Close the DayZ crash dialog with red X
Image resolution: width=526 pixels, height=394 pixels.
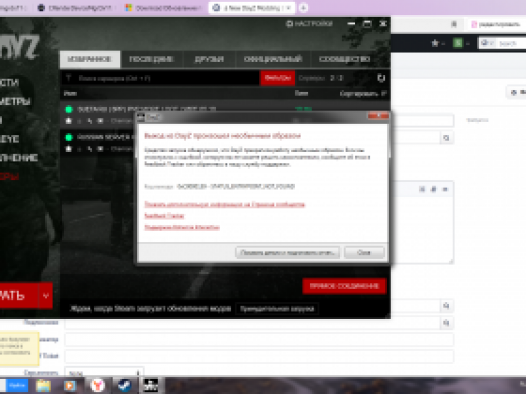tap(378, 116)
